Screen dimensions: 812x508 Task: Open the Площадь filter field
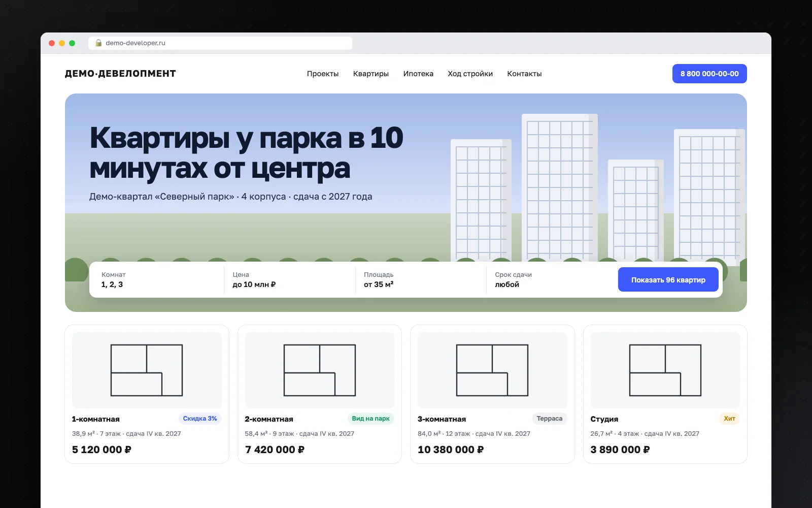pos(421,279)
